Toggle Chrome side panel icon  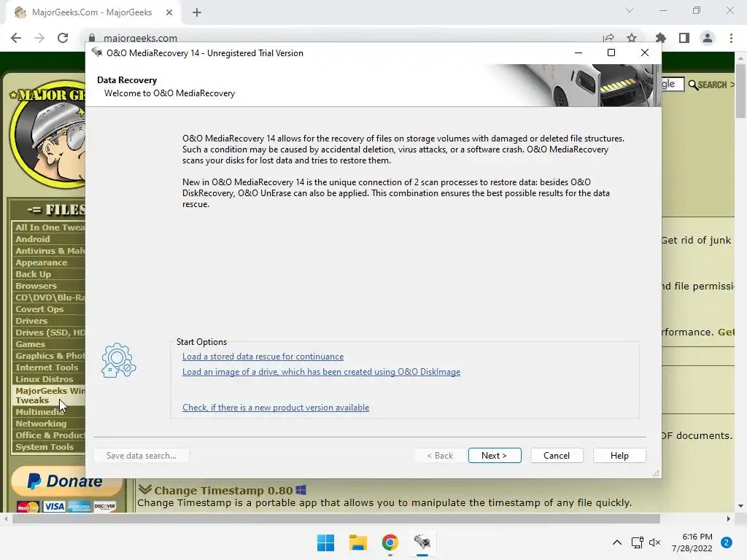[x=684, y=38]
